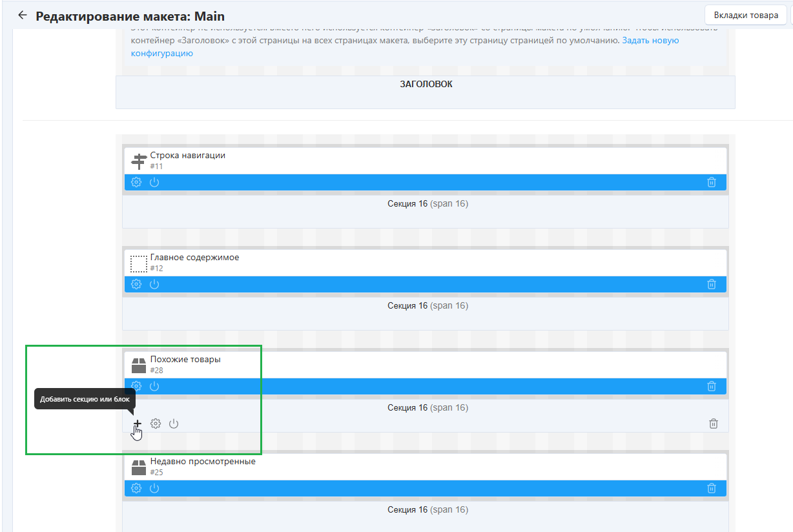This screenshot has width=793, height=532.
Task: Click the back arrow beside the page title
Action: coord(23,15)
